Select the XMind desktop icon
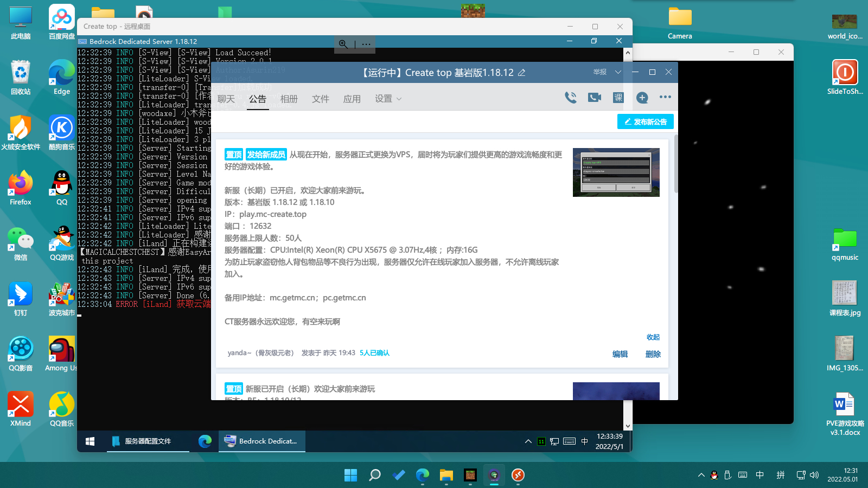The height and width of the screenshot is (488, 868). tap(21, 409)
